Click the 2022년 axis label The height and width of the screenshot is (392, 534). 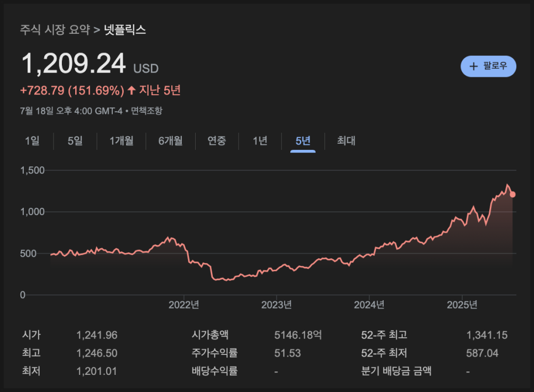click(x=184, y=305)
